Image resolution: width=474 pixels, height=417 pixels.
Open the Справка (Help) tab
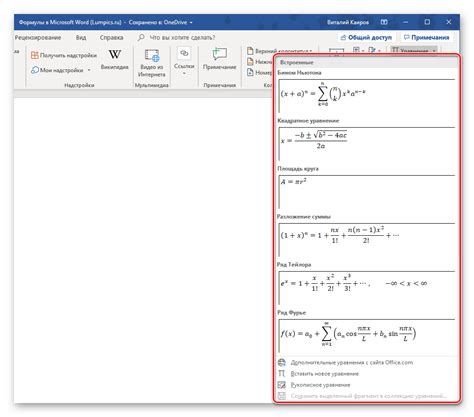point(112,38)
